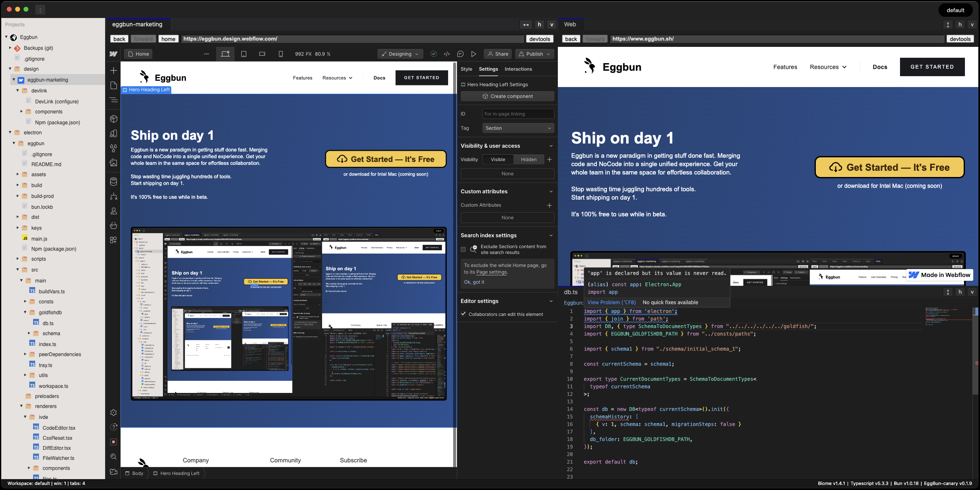980x490 pixels.
Task: Open the Ecommerce basket icon panel
Action: click(113, 226)
